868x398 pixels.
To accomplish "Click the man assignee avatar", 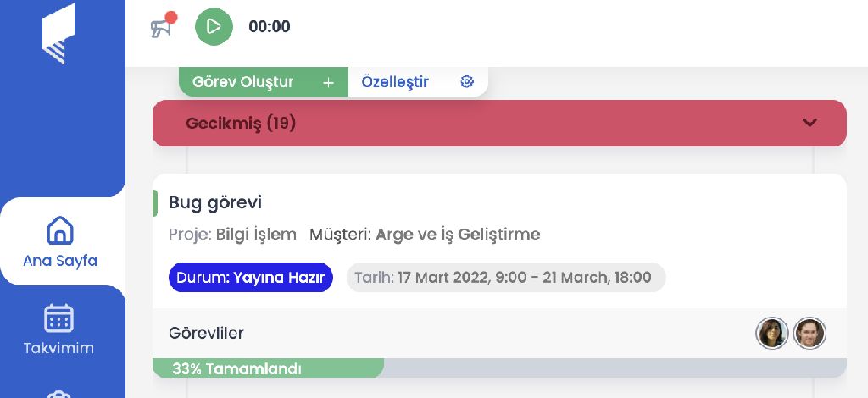I will 810,334.
